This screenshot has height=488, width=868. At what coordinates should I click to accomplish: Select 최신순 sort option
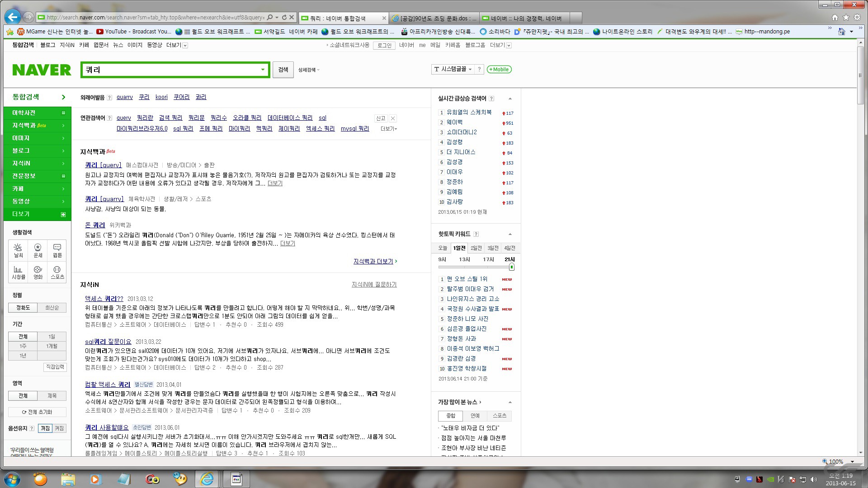[52, 308]
